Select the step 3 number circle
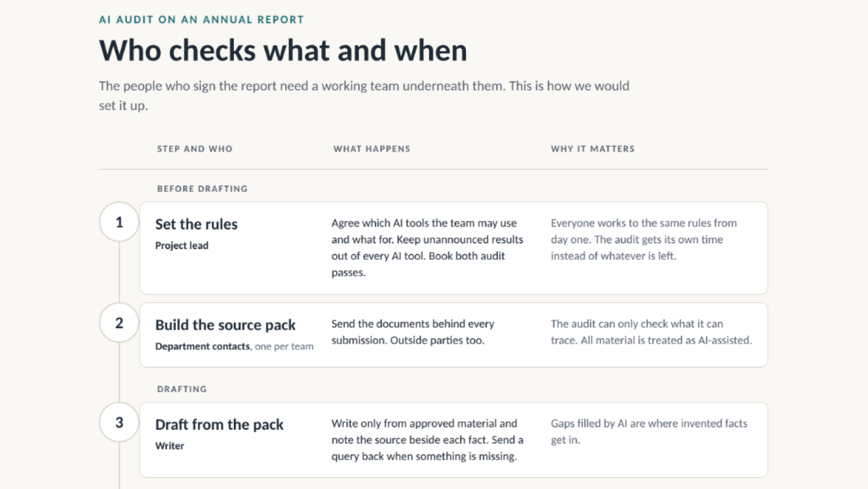868x489 pixels. pos(119,422)
